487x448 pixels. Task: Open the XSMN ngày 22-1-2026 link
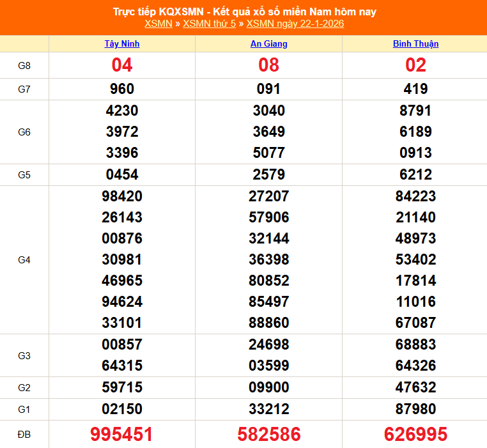coord(295,24)
